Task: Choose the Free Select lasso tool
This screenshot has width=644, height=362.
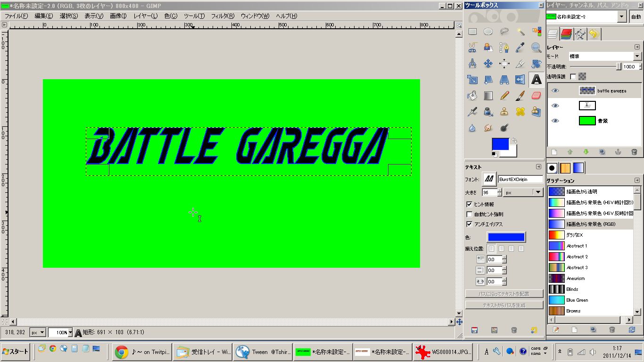Action: (x=504, y=32)
